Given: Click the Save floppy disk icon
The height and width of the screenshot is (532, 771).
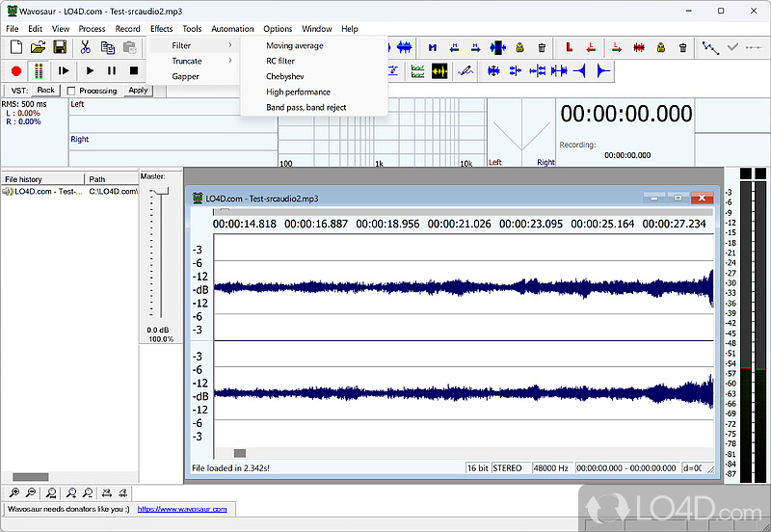Looking at the screenshot, I should (x=60, y=47).
